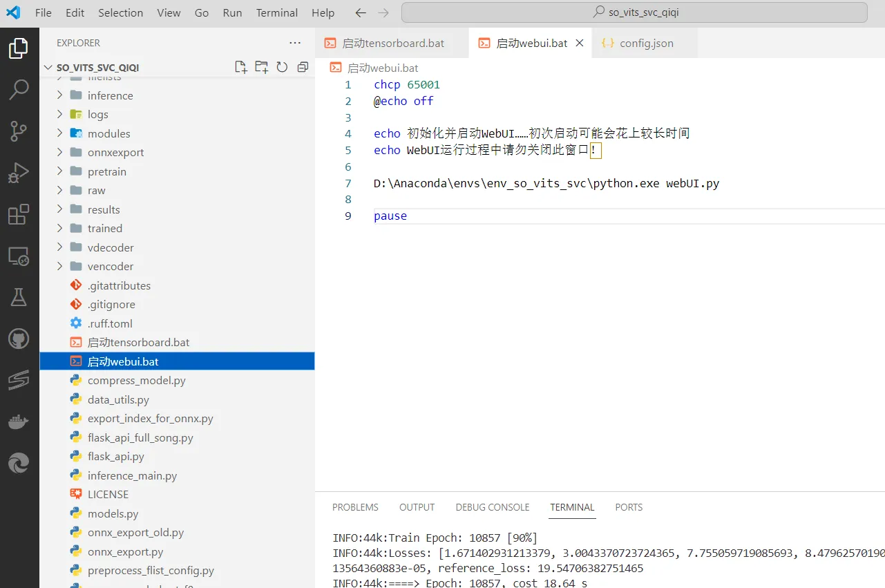This screenshot has width=885, height=588.
Task: Open Explorer more actions ellipsis
Action: 295,43
